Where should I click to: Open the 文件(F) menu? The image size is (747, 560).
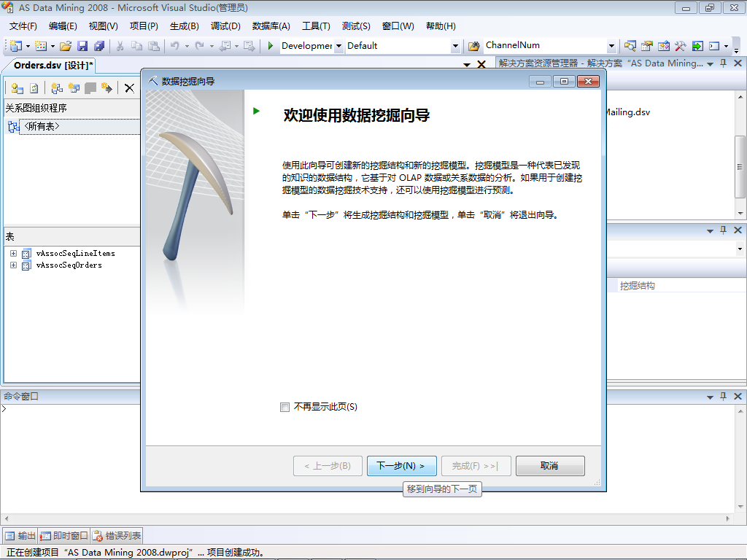(x=23, y=26)
